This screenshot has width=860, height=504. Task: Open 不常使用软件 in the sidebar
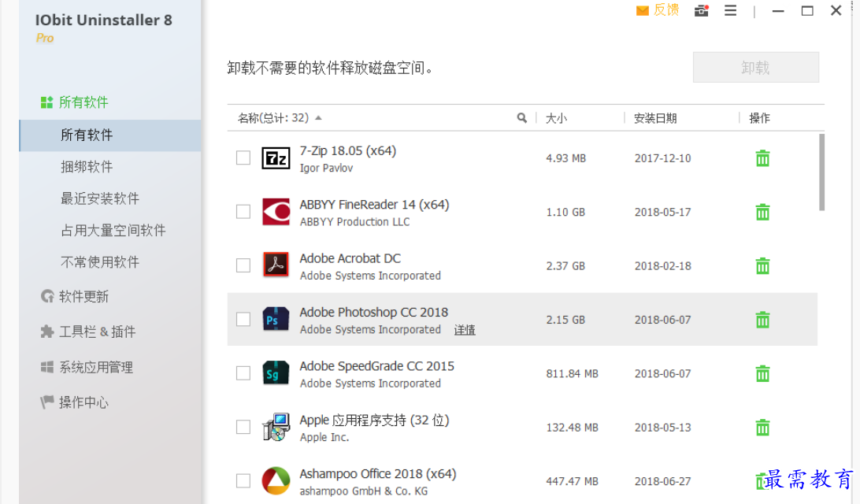click(x=100, y=262)
